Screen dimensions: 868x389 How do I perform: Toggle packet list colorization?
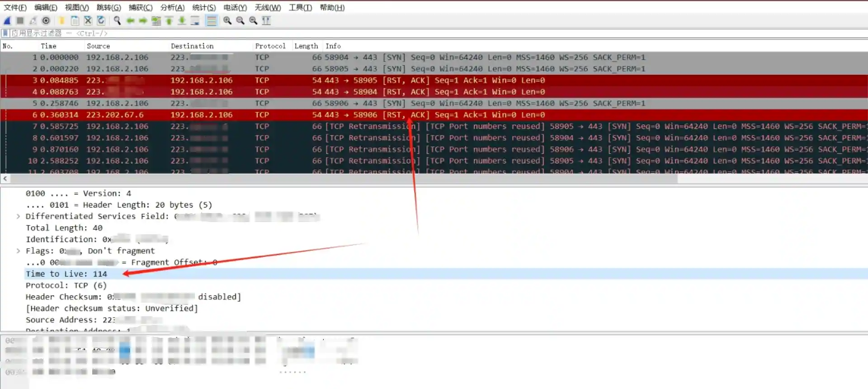211,21
